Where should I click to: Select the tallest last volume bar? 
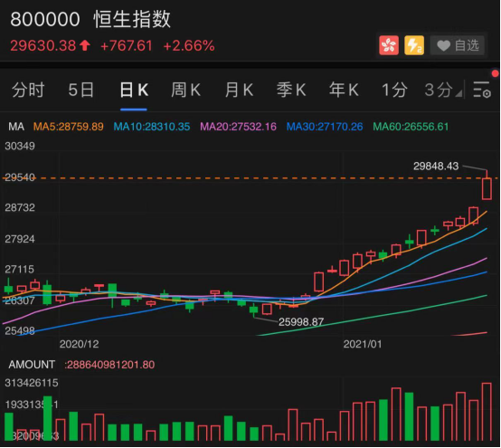tap(487, 412)
